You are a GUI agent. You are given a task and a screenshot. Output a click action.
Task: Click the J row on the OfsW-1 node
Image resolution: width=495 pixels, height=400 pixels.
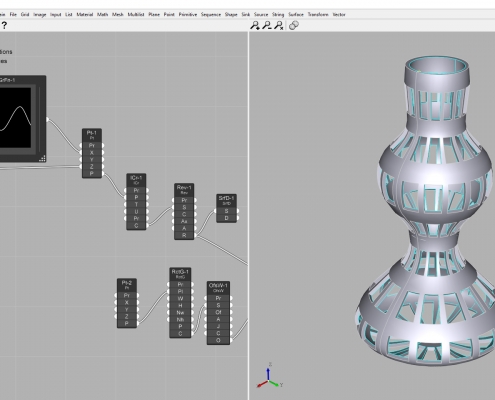coord(218,326)
